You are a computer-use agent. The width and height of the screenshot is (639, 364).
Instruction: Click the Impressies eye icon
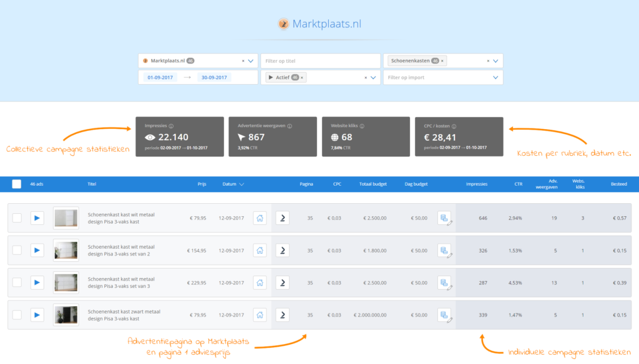pyautogui.click(x=150, y=138)
